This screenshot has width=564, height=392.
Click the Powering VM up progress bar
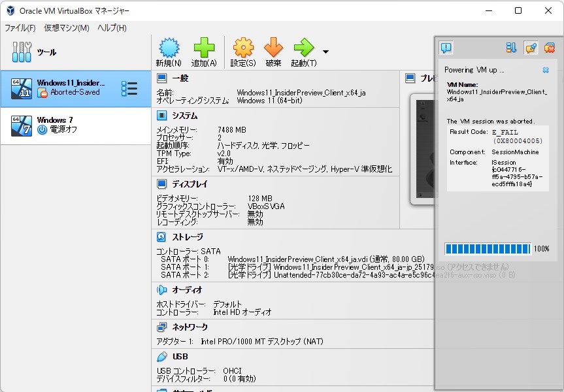[x=488, y=249]
